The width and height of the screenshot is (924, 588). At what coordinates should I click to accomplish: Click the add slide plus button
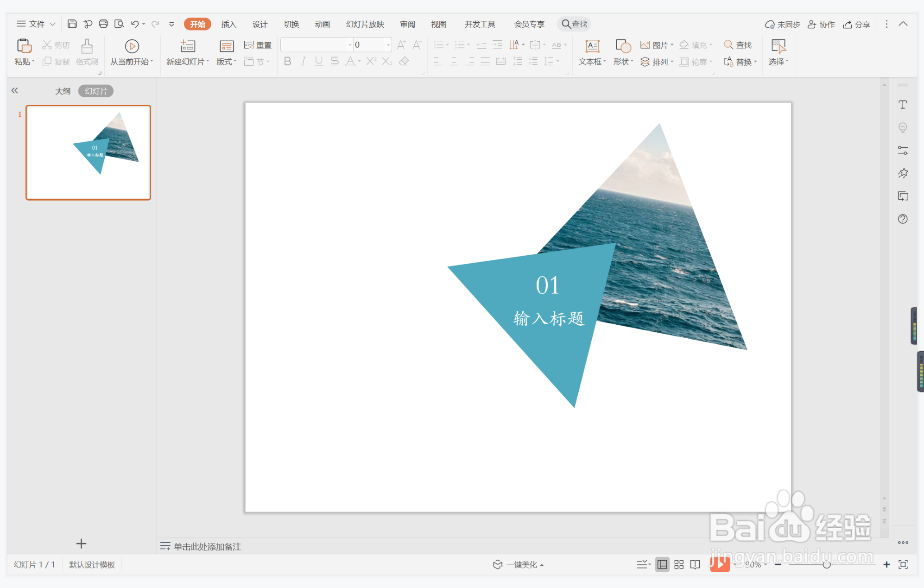tap(81, 543)
